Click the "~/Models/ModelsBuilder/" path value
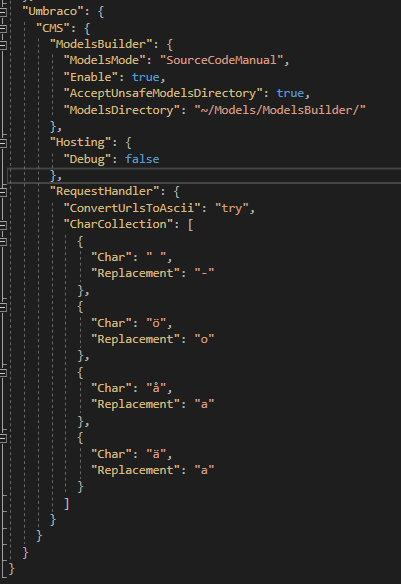401x584 pixels. (280, 110)
